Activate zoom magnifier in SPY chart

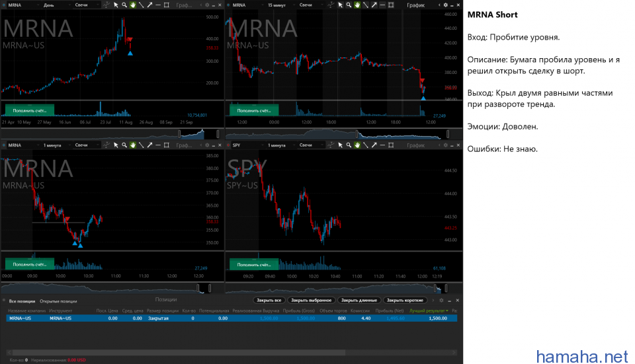[349, 145]
